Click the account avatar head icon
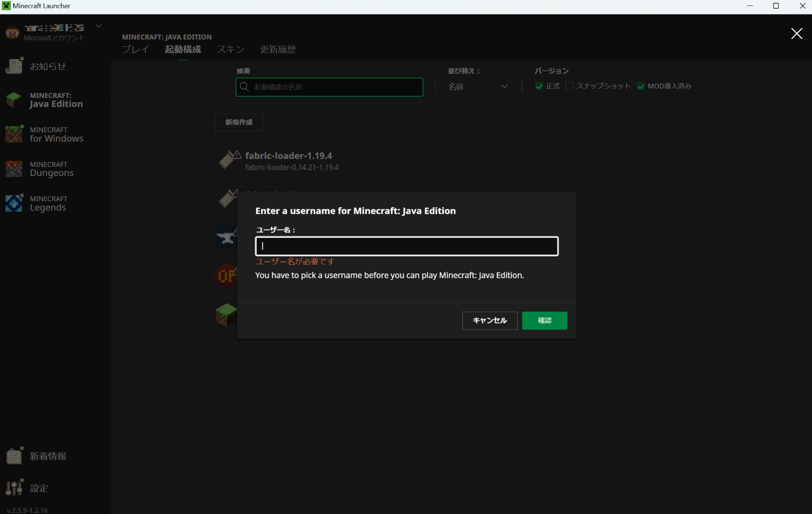Viewport: 812px width, 514px height. [x=12, y=33]
